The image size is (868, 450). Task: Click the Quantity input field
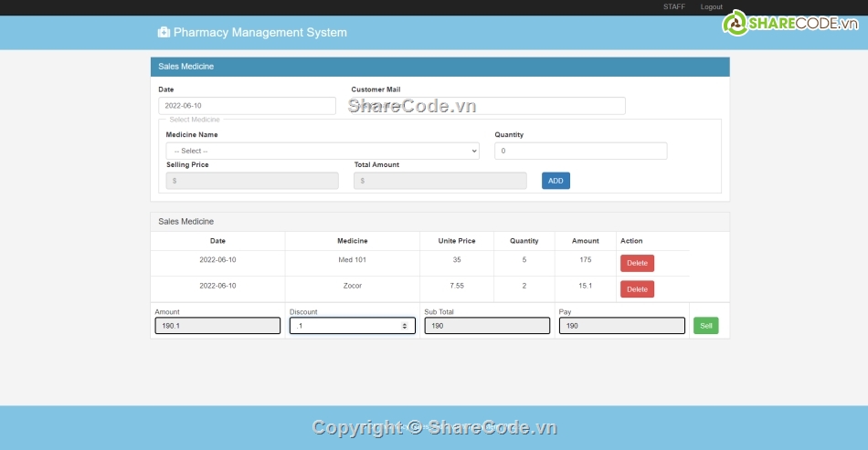click(x=580, y=151)
